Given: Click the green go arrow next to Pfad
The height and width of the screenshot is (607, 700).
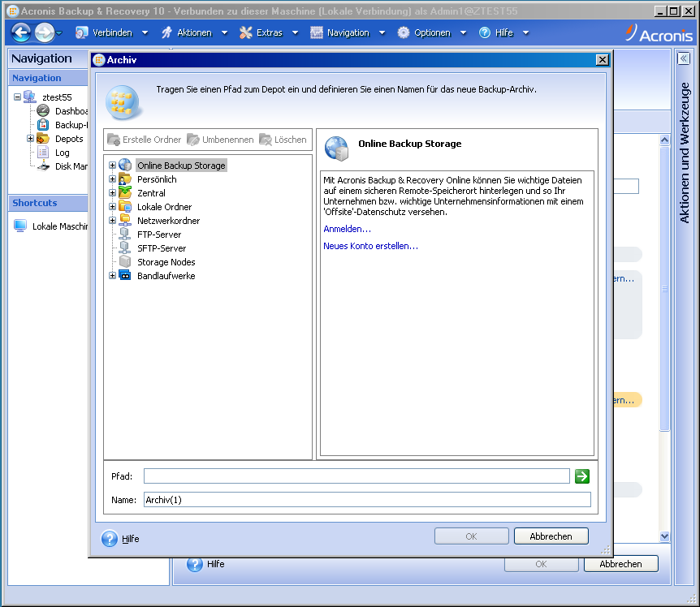Looking at the screenshot, I should (x=582, y=476).
